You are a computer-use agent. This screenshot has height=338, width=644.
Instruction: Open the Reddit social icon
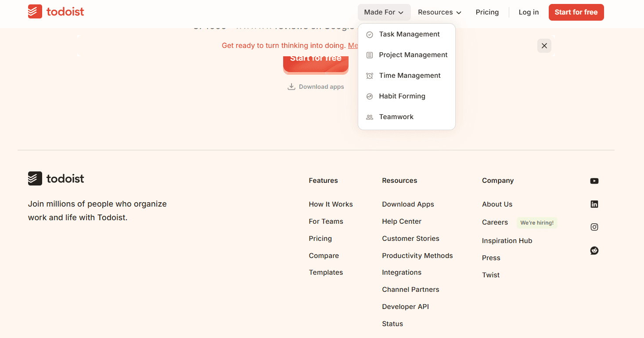[x=594, y=251]
